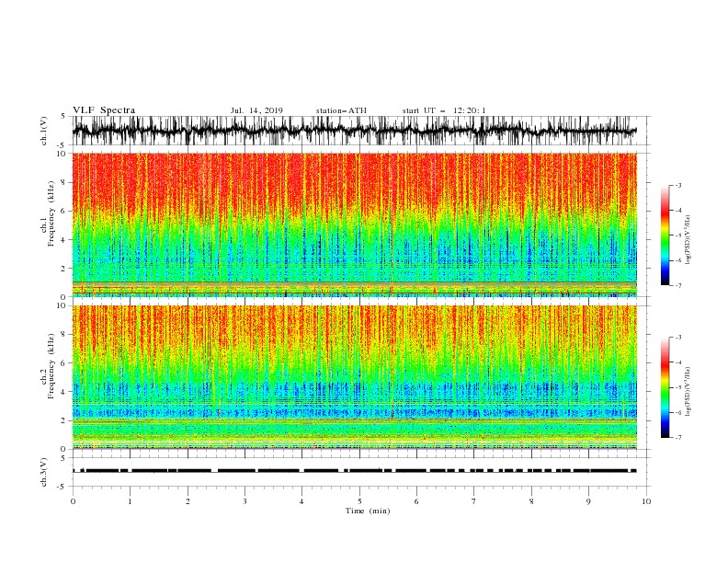Click the 'start UT = 12:20:1' header text
The height and width of the screenshot is (563, 728).
[x=443, y=110]
